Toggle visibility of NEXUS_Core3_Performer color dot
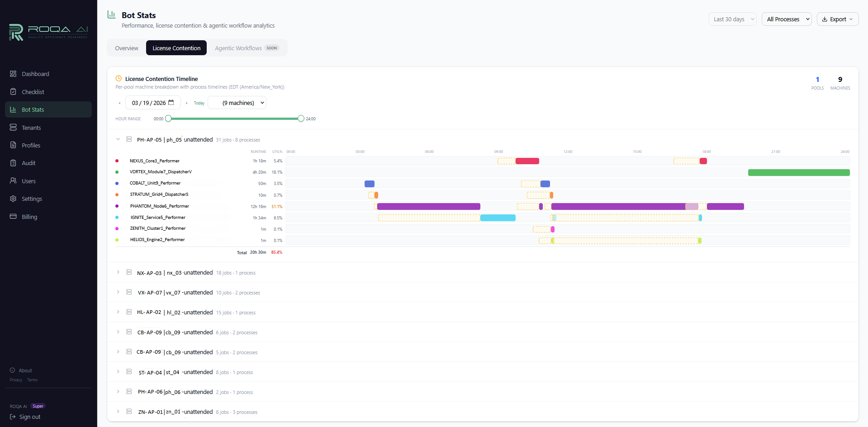This screenshot has height=427, width=868. click(117, 161)
